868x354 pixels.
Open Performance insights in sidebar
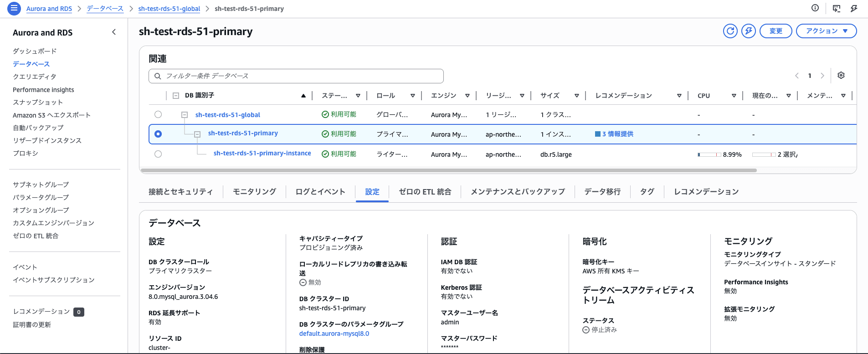click(x=43, y=90)
